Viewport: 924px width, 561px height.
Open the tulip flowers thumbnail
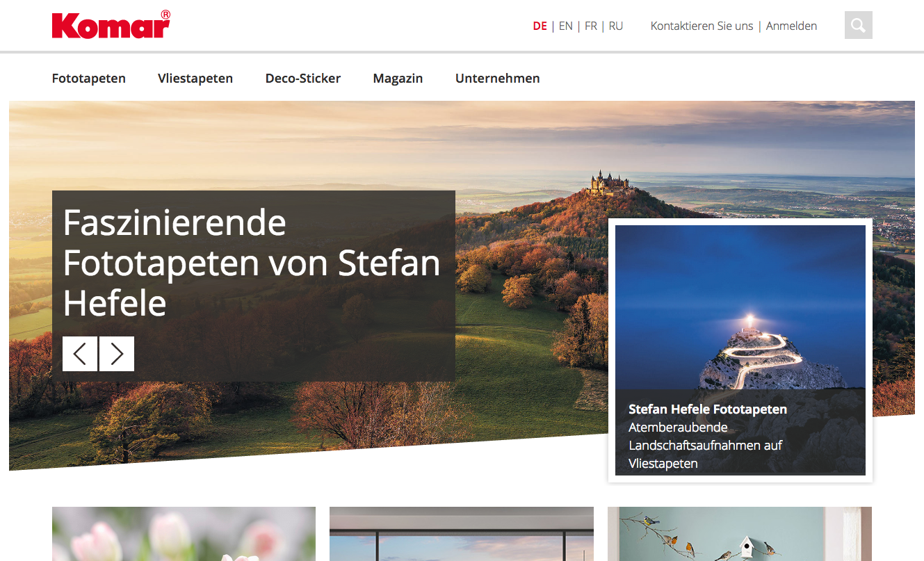pyautogui.click(x=184, y=534)
